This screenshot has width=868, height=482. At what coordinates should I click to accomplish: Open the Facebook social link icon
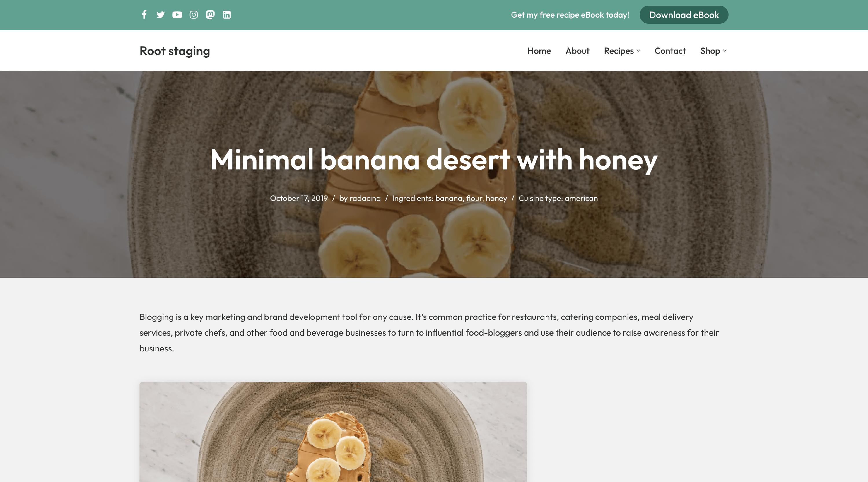144,14
